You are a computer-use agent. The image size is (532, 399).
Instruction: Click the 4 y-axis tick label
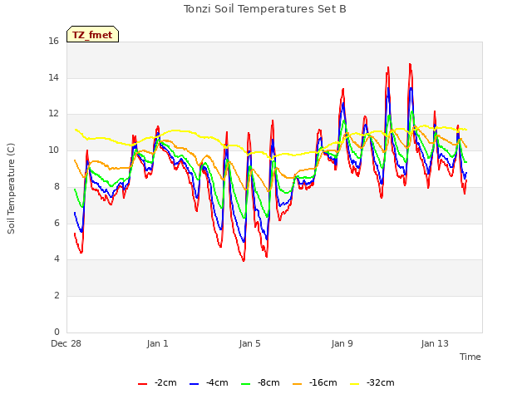pyautogui.click(x=57, y=259)
